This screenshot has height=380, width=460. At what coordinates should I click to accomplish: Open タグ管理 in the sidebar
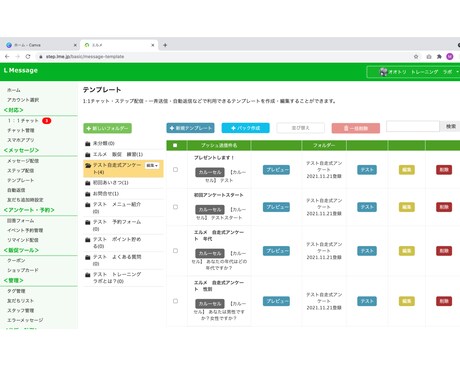tap(16, 291)
